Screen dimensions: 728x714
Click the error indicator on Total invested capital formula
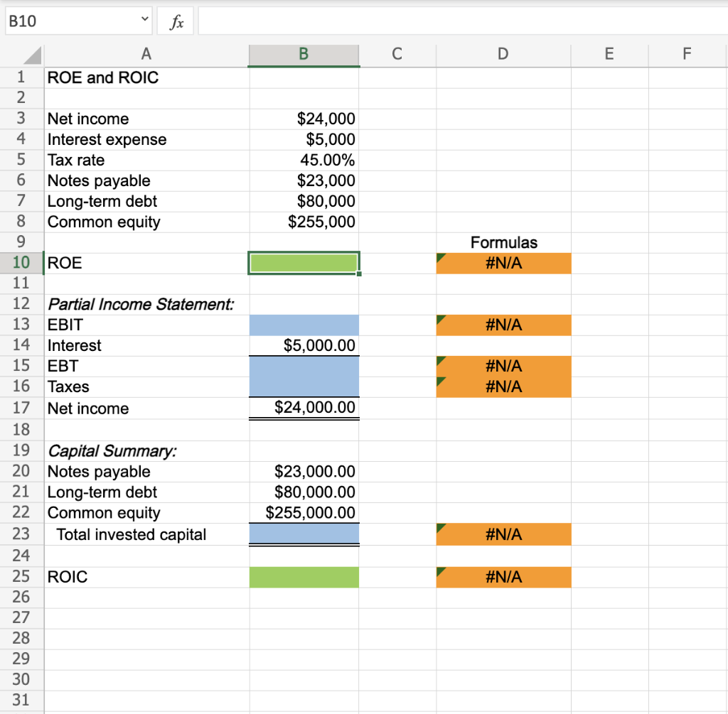coord(440,527)
